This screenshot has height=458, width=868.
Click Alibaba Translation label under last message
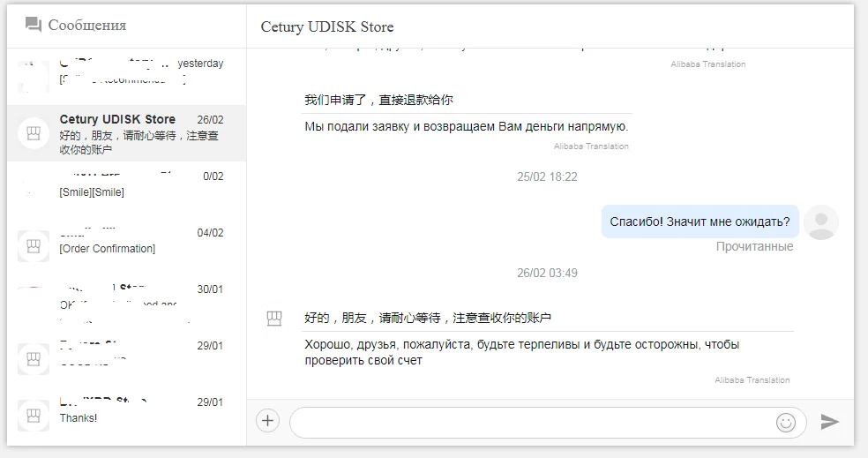point(752,380)
